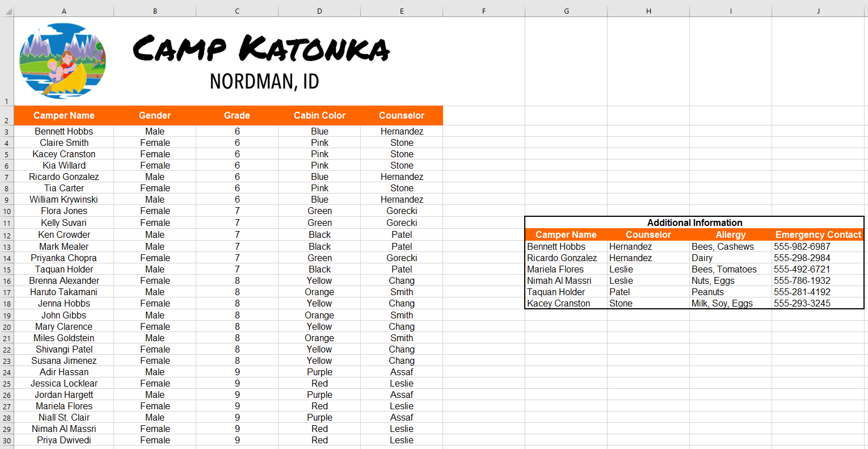Select the column A header

pos(64,11)
